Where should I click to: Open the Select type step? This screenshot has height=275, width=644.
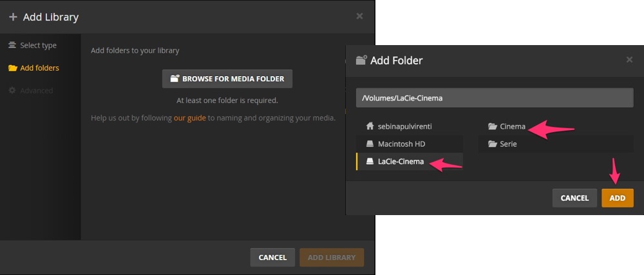[38, 46]
